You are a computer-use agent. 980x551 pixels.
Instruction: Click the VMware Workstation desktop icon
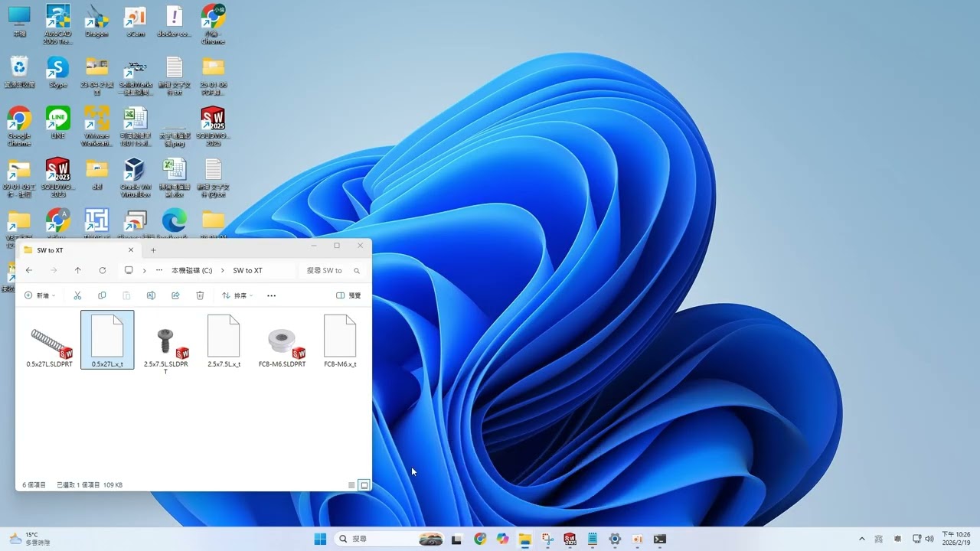click(96, 127)
